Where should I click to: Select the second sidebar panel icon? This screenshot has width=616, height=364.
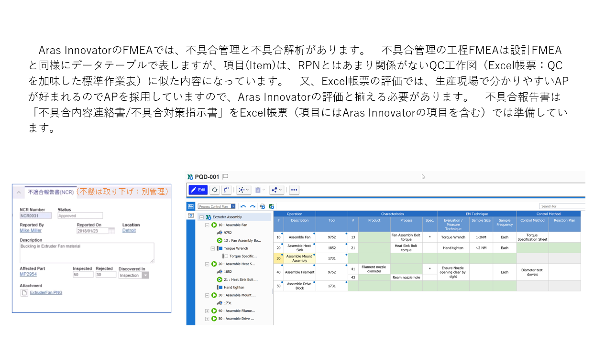[x=191, y=215]
